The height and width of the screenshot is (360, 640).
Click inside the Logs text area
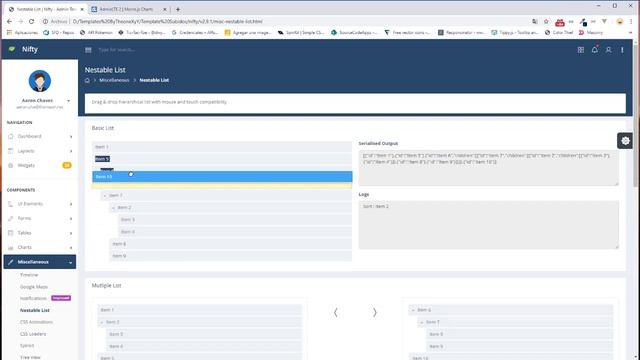click(x=489, y=225)
